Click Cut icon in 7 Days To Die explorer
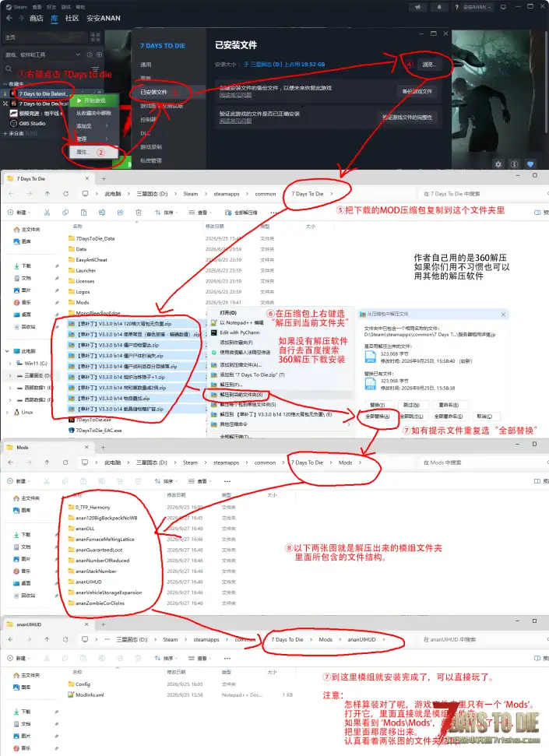This screenshot has width=549, height=756. [x=47, y=212]
